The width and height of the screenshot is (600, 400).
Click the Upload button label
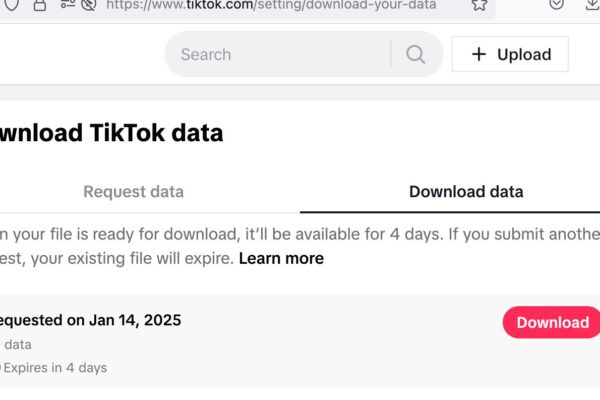pyautogui.click(x=524, y=54)
